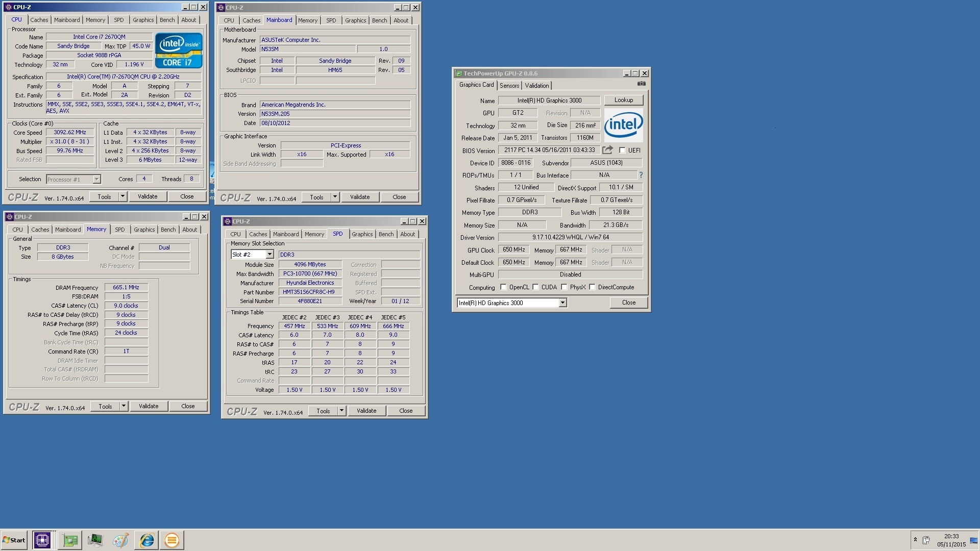
Task: Open the Graphics tab in the Memory CPU-Z window
Action: tap(144, 230)
